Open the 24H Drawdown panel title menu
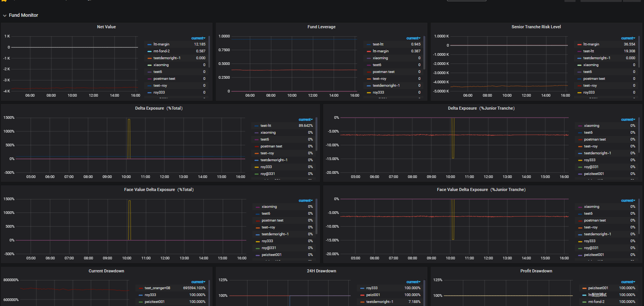This screenshot has height=306, width=644. coord(321,271)
